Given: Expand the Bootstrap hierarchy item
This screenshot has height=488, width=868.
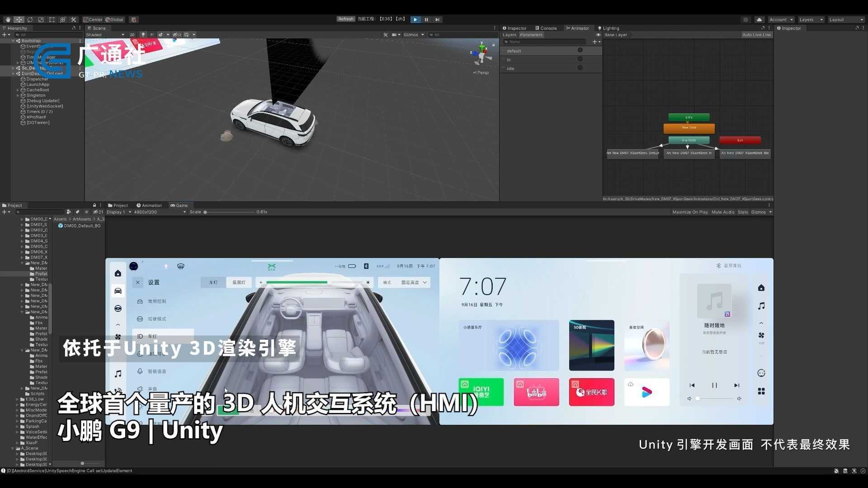Looking at the screenshot, I should (x=13, y=41).
